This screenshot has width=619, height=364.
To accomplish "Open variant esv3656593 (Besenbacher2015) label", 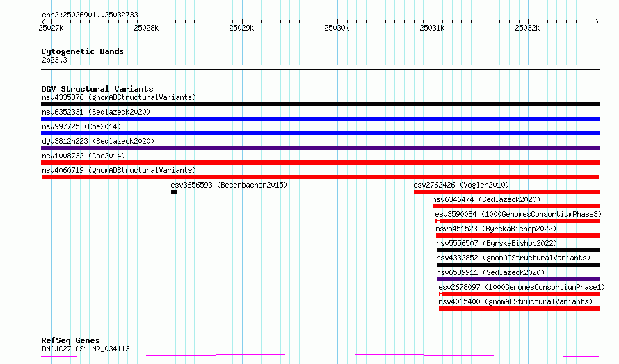I will click(x=229, y=185).
